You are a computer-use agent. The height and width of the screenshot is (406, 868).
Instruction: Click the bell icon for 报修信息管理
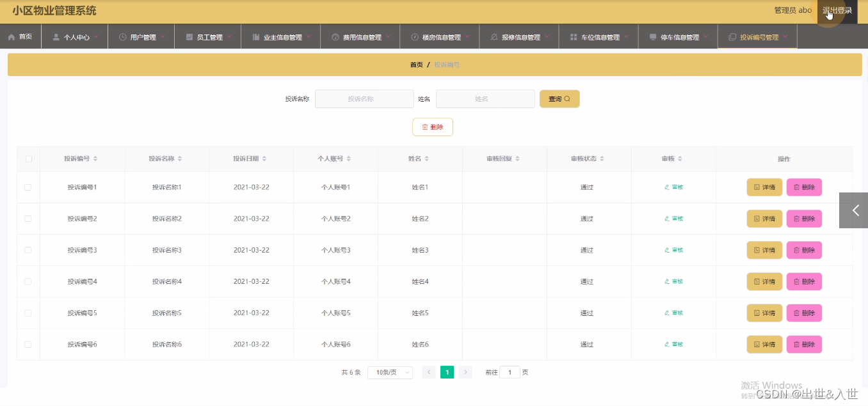(x=494, y=37)
